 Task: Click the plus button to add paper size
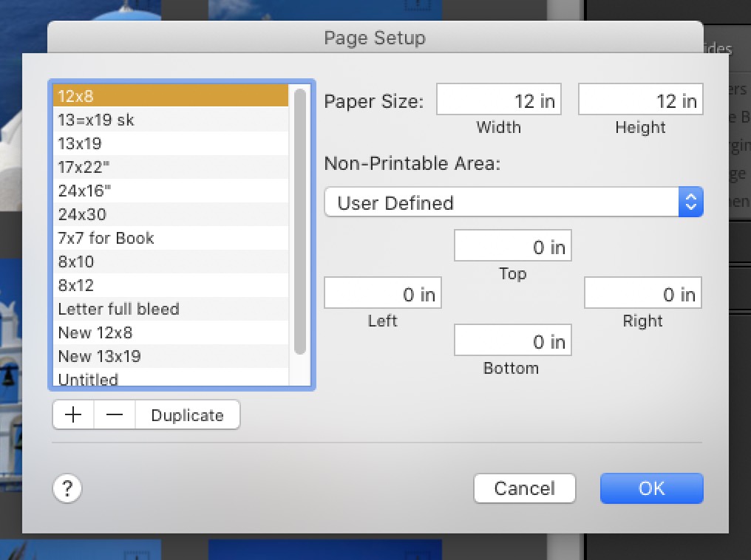click(x=73, y=415)
